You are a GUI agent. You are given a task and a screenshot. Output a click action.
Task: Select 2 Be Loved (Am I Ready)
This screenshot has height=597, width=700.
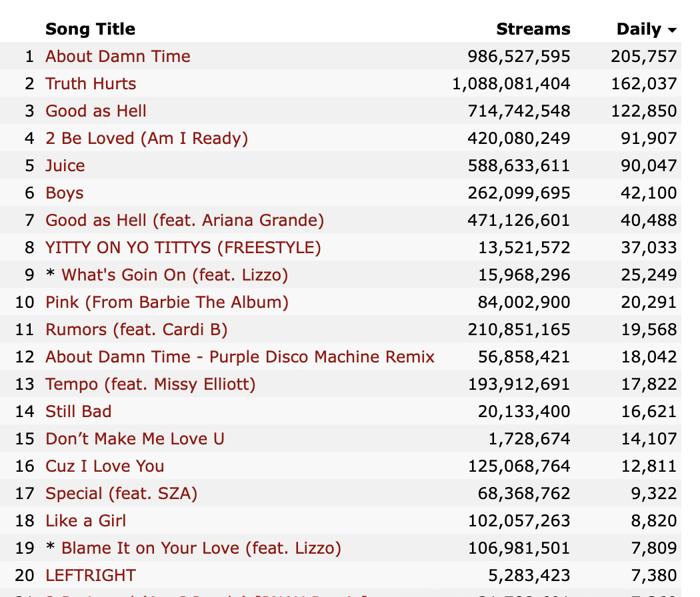tap(147, 139)
